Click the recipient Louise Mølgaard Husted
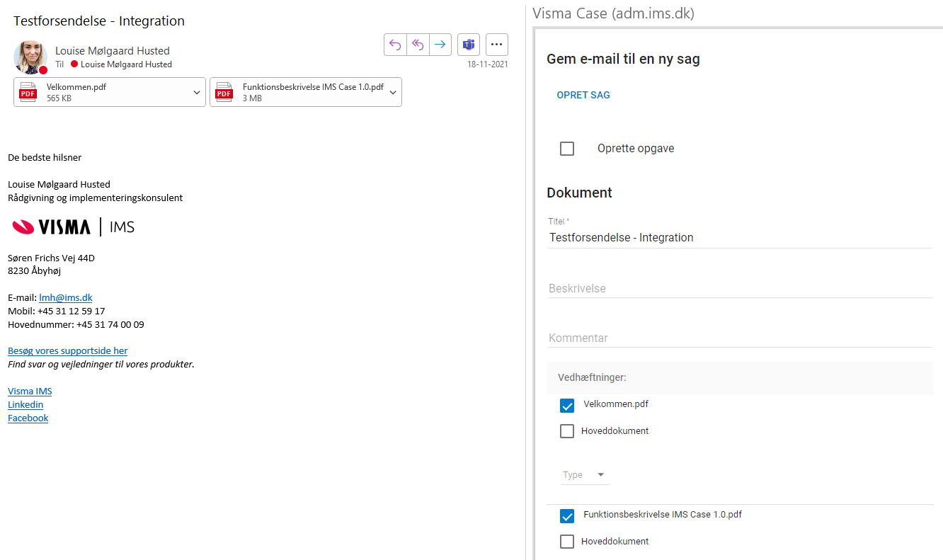 pyautogui.click(x=126, y=64)
